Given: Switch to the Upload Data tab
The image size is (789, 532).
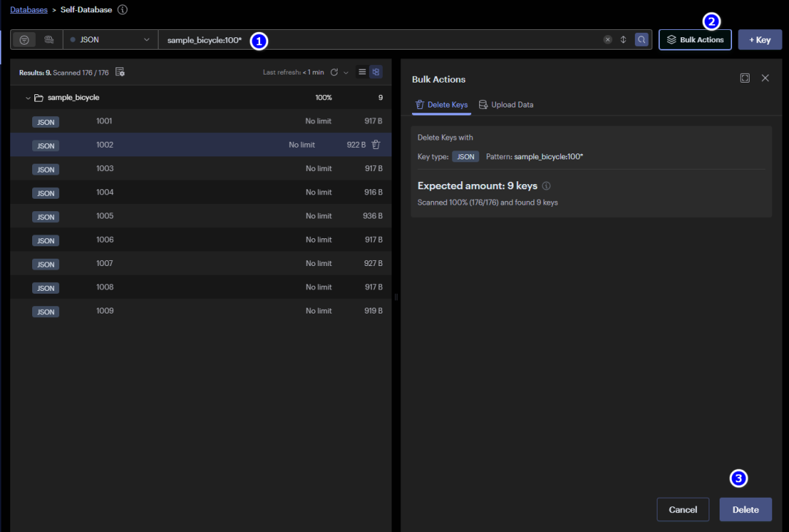Looking at the screenshot, I should point(506,104).
